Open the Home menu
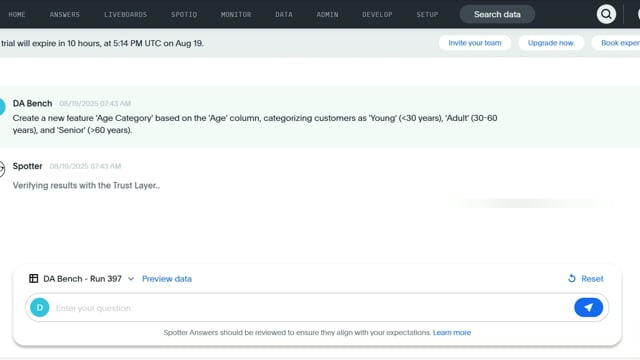Screen dimensions: 640x360 click(17, 14)
